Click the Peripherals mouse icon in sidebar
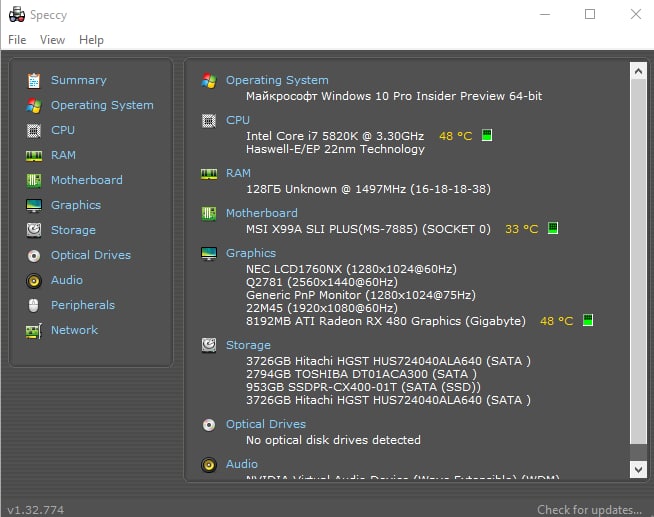This screenshot has width=654, height=517. [x=34, y=306]
